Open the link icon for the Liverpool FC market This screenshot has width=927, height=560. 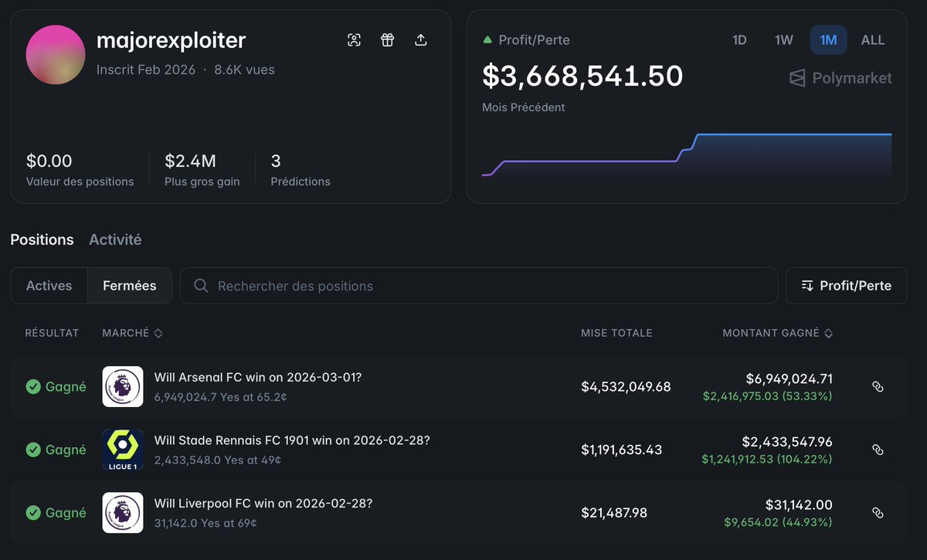click(x=878, y=513)
